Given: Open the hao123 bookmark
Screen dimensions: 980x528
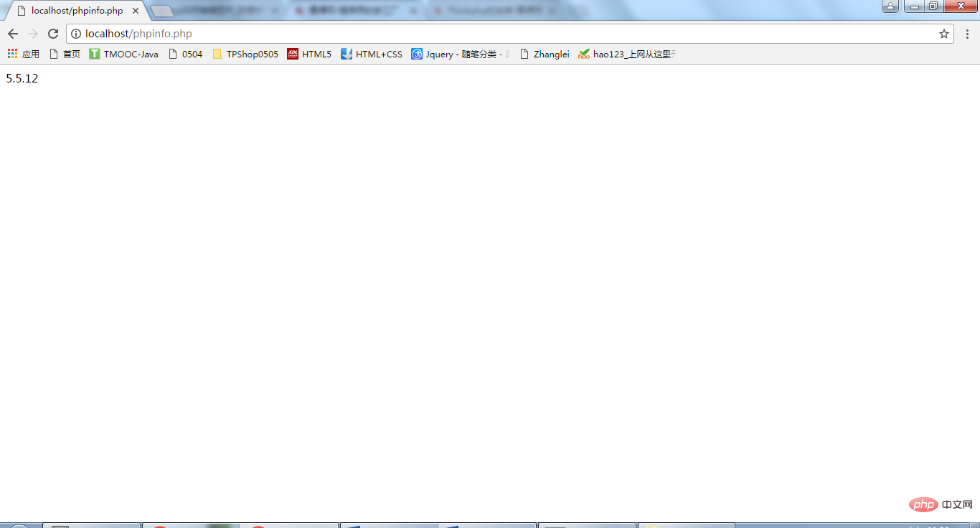Looking at the screenshot, I should (627, 54).
